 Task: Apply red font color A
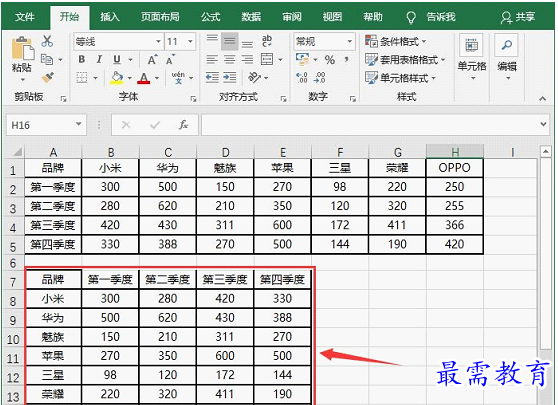143,78
